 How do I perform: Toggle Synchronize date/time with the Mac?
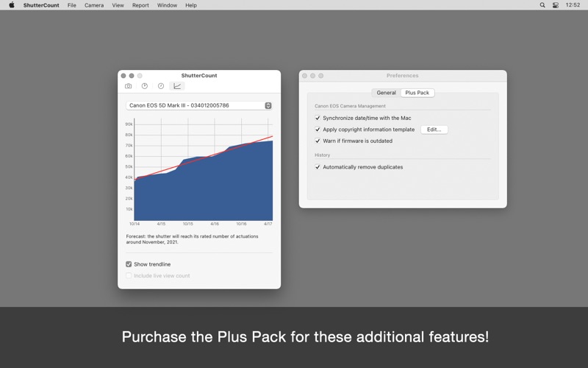(x=318, y=118)
